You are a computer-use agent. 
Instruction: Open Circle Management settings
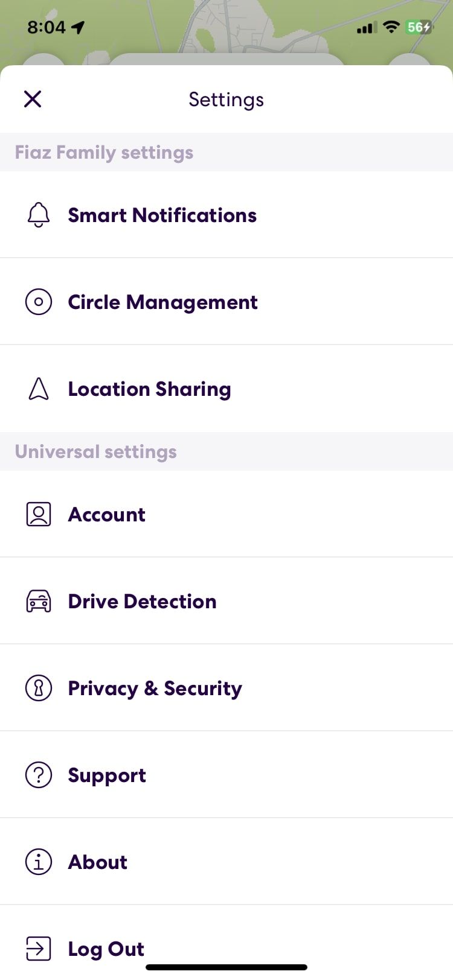pyautogui.click(x=162, y=302)
